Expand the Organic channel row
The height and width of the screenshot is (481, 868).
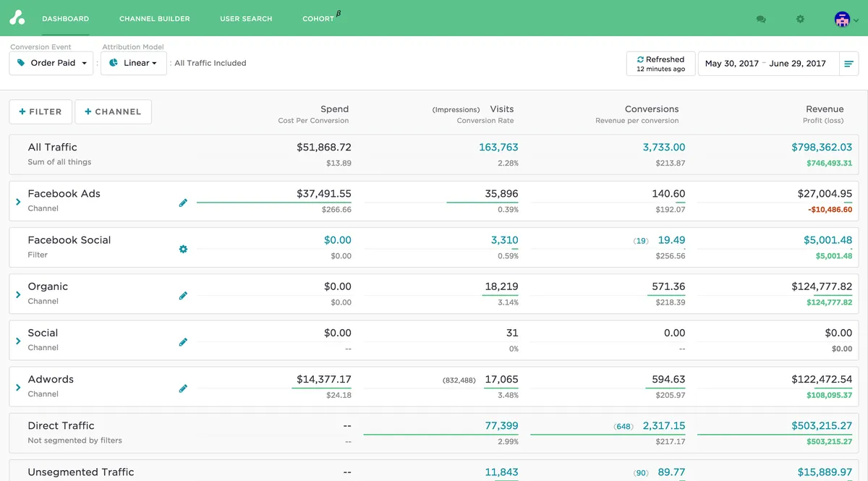point(18,294)
